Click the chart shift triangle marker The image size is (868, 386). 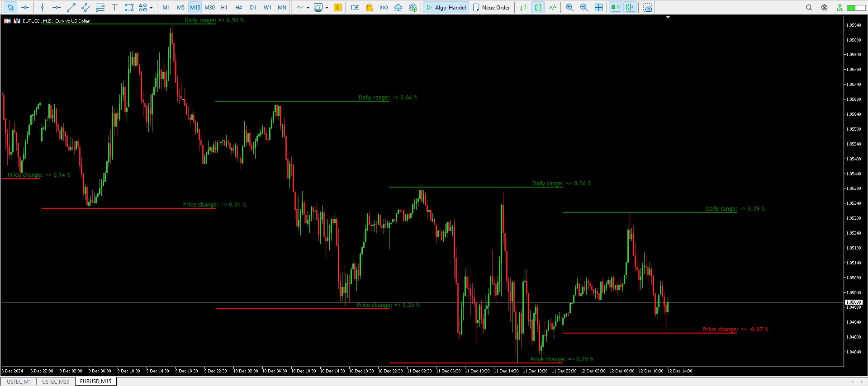pos(668,17)
